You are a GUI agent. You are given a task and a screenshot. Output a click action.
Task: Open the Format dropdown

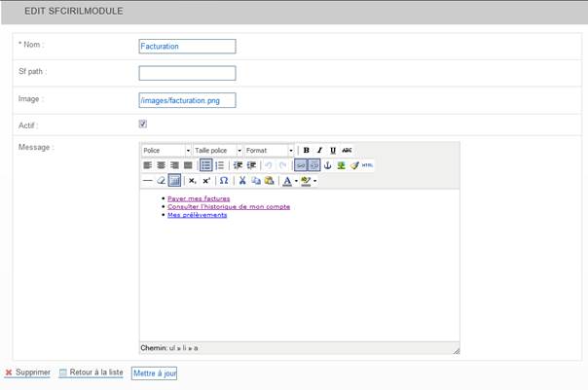pos(269,151)
